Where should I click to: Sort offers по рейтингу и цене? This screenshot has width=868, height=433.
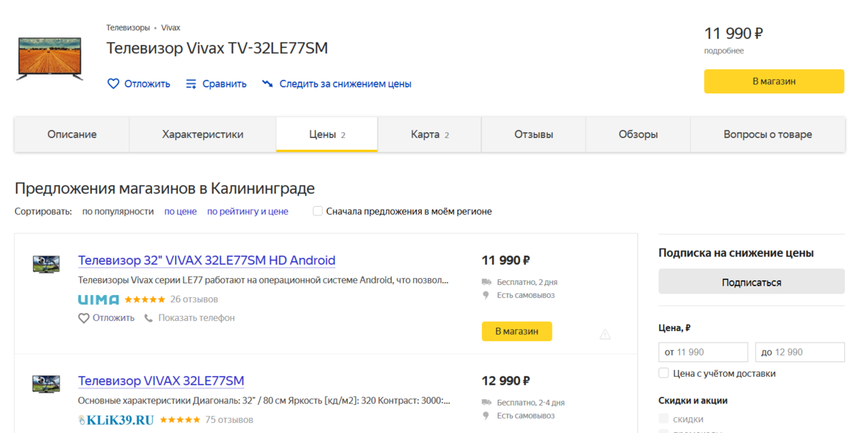[247, 212]
